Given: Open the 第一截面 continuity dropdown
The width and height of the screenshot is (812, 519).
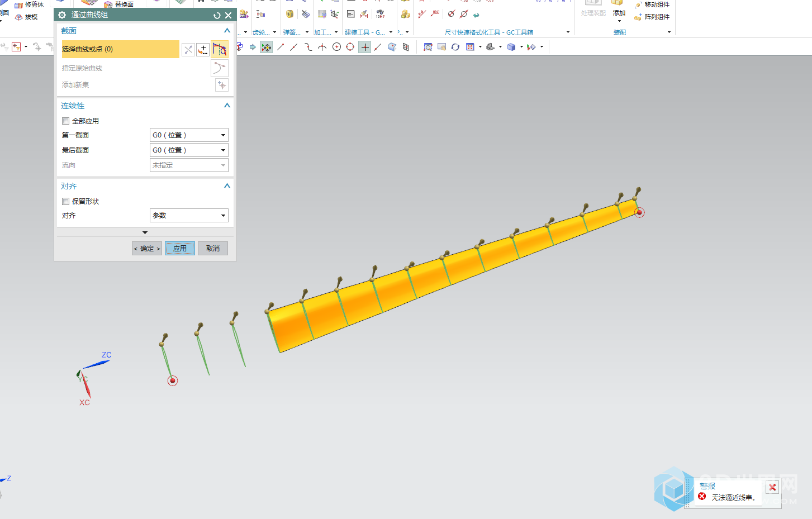Looking at the screenshot, I should 189,135.
